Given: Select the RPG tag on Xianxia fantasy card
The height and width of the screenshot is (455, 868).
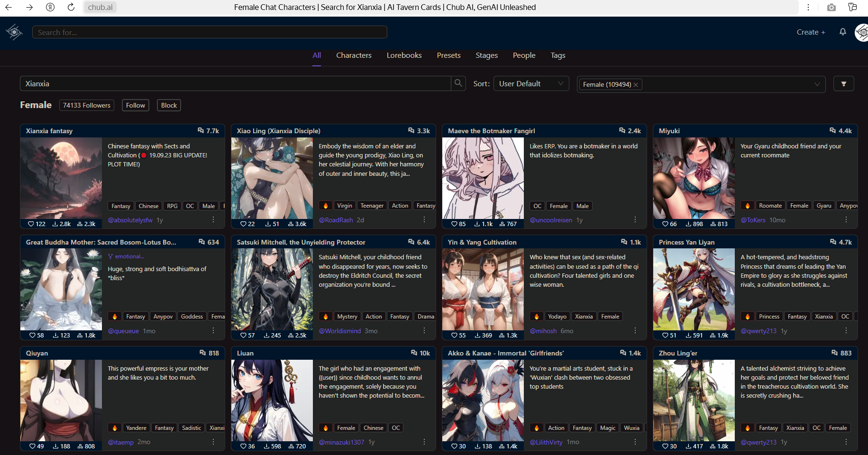Looking at the screenshot, I should [x=173, y=206].
